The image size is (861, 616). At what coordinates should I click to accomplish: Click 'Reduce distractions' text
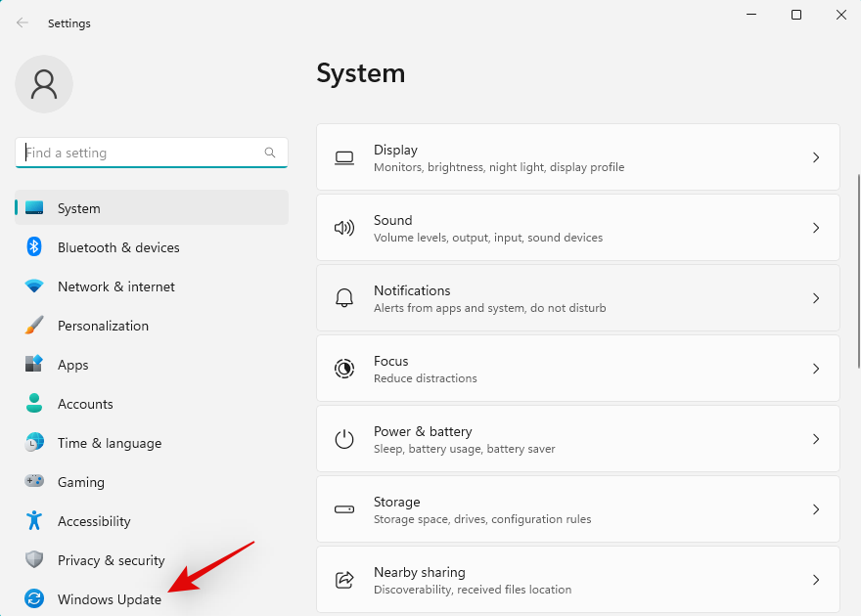click(x=425, y=378)
